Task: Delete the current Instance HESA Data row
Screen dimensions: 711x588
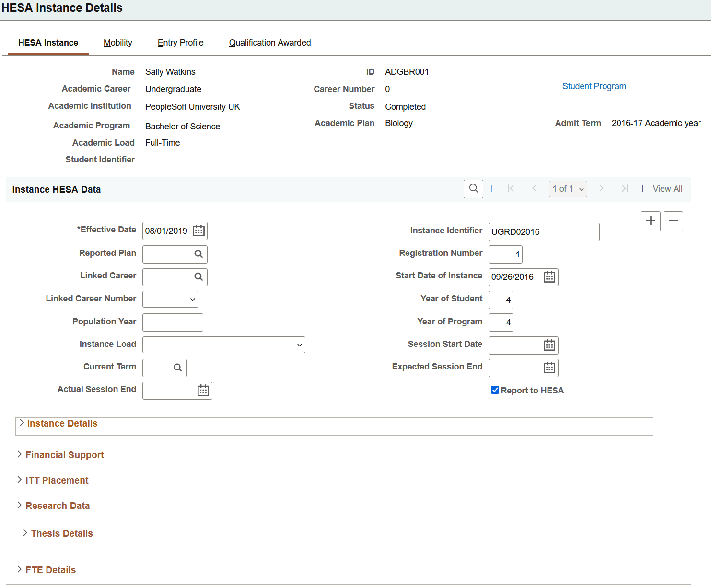Action: 673,221
